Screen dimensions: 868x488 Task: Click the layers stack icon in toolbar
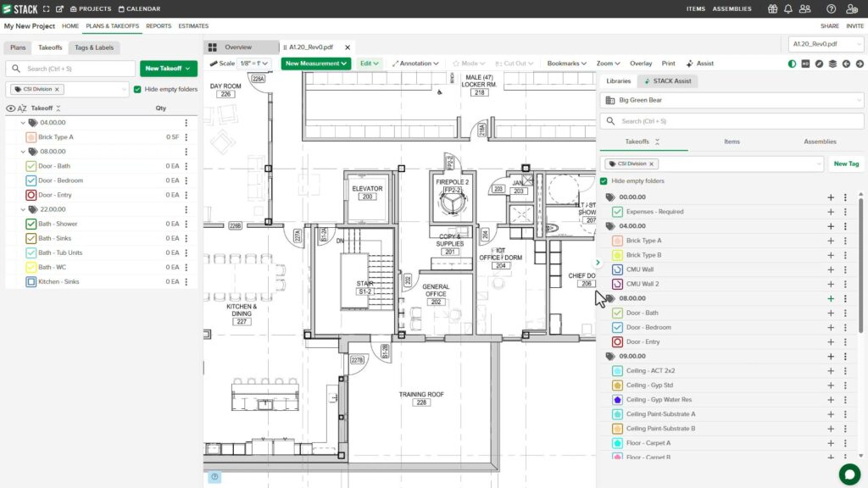coord(832,64)
